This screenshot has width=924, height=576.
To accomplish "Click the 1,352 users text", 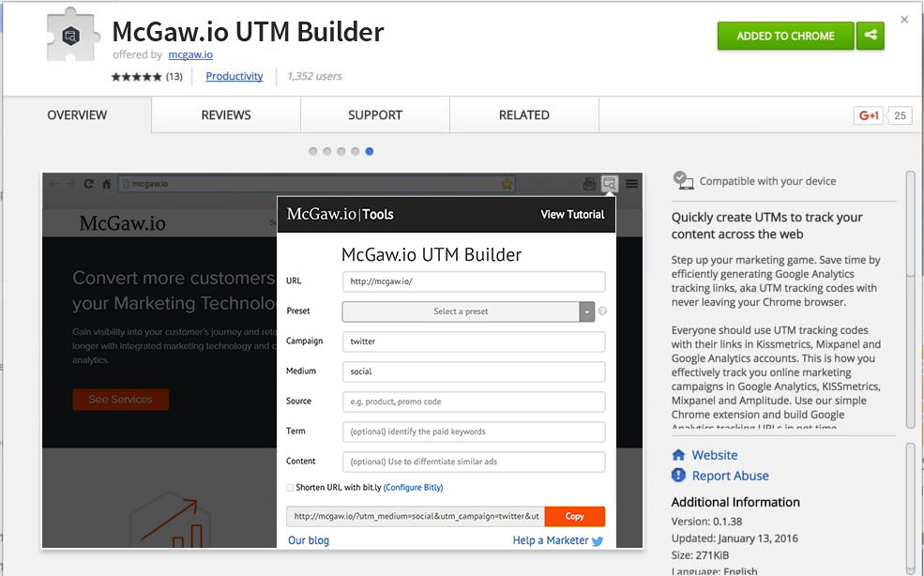I will pyautogui.click(x=314, y=76).
